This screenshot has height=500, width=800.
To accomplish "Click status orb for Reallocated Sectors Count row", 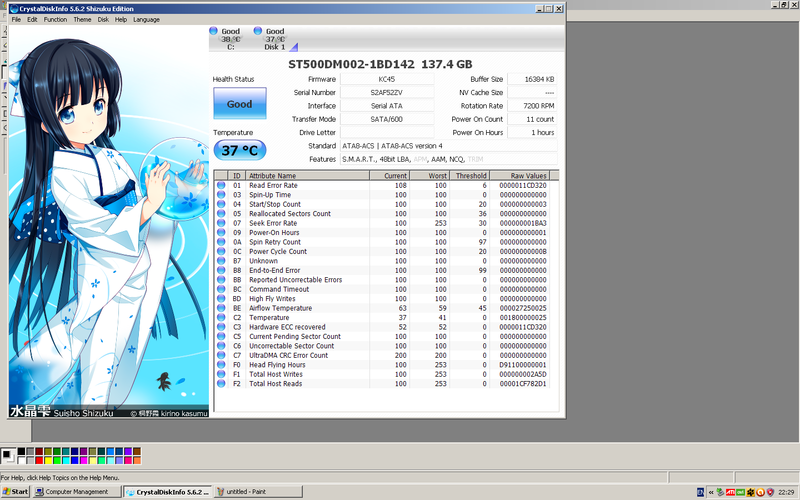I will [221, 214].
